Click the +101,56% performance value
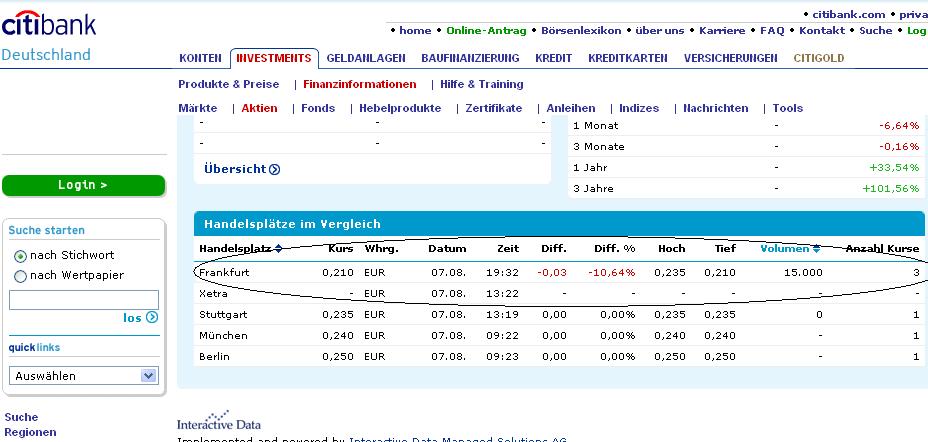The image size is (928, 442). tap(891, 189)
